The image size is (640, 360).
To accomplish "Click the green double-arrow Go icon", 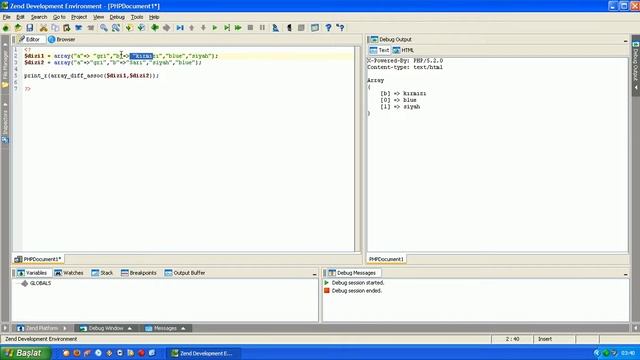I will pyautogui.click(x=238, y=28).
